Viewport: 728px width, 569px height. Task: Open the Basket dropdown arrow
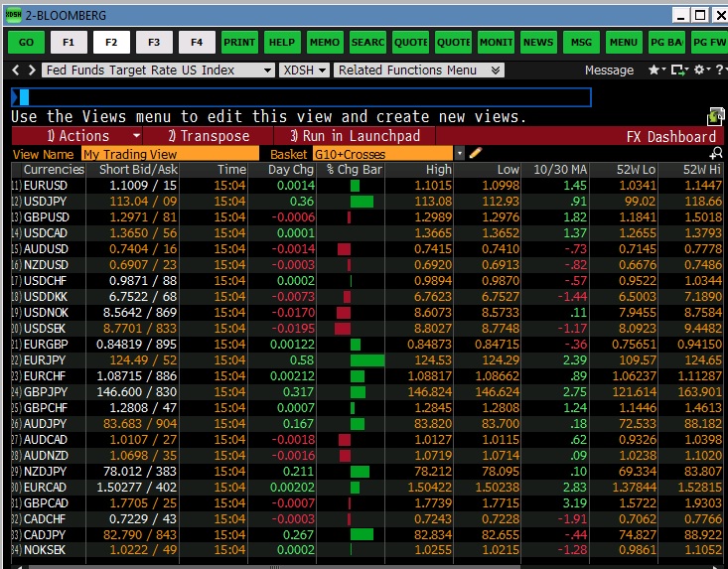[x=460, y=154]
